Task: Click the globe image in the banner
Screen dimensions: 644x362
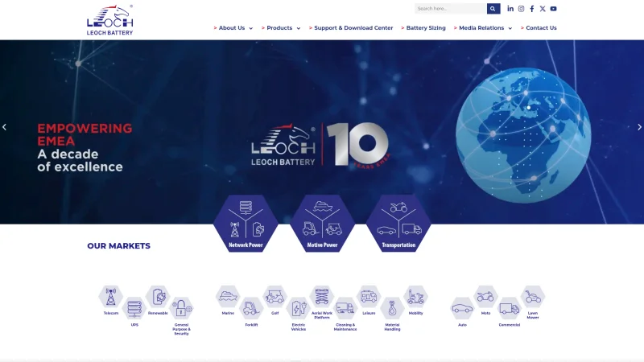Action: 523,135
